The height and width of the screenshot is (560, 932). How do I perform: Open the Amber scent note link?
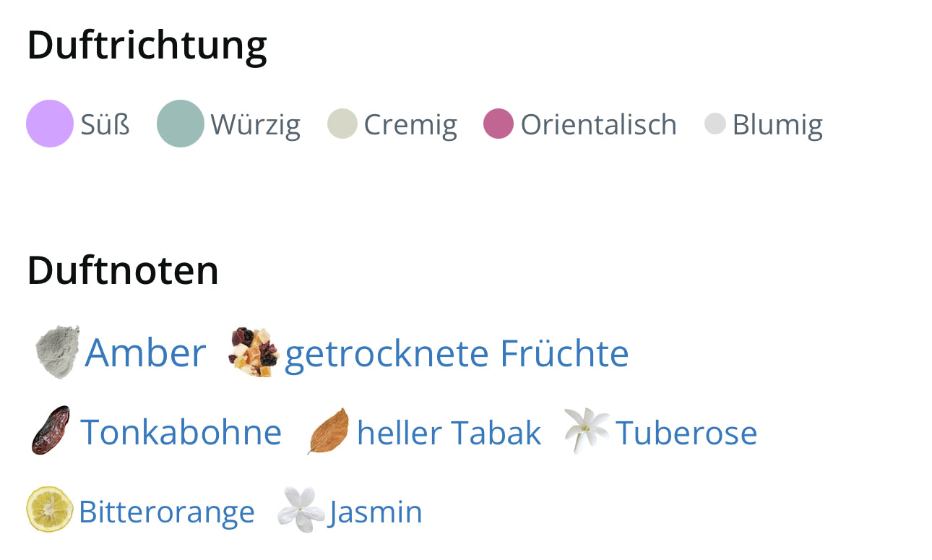pyautogui.click(x=145, y=353)
